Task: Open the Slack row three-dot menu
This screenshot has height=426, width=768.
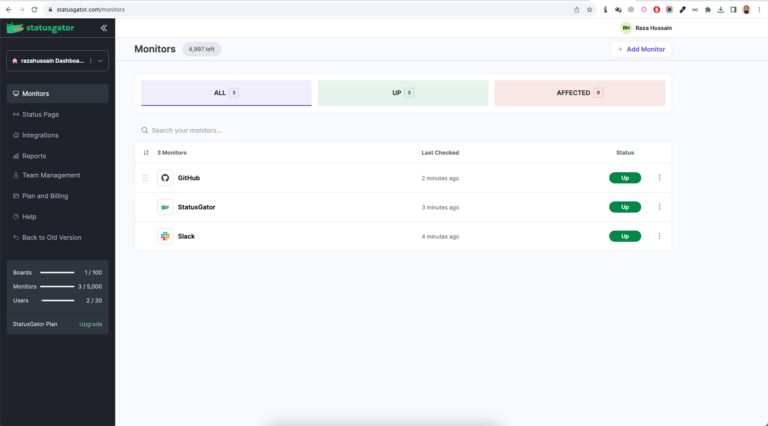Action: [x=659, y=236]
